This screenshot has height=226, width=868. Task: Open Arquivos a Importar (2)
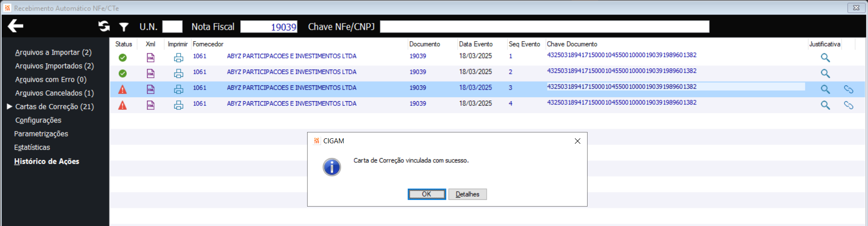[53, 52]
